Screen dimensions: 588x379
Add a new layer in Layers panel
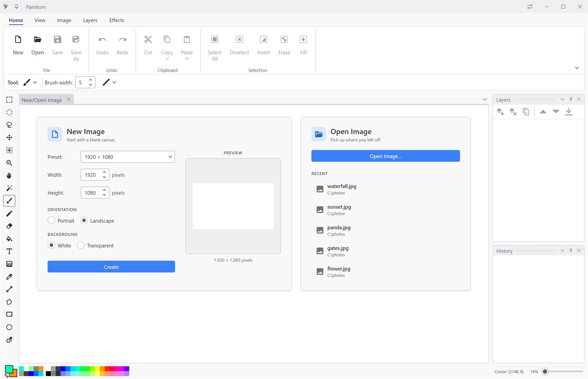[500, 111]
